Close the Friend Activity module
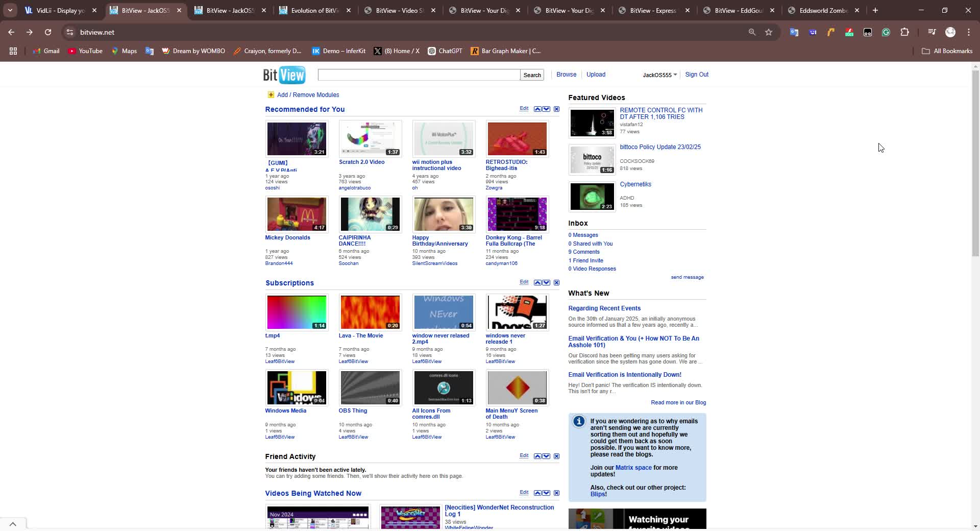Viewport: 980px width, 531px height. point(556,456)
